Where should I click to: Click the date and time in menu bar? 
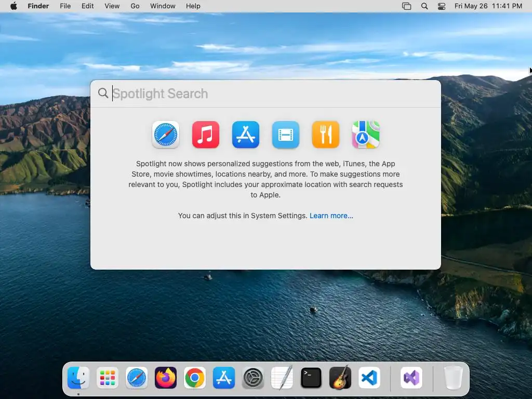pos(488,6)
